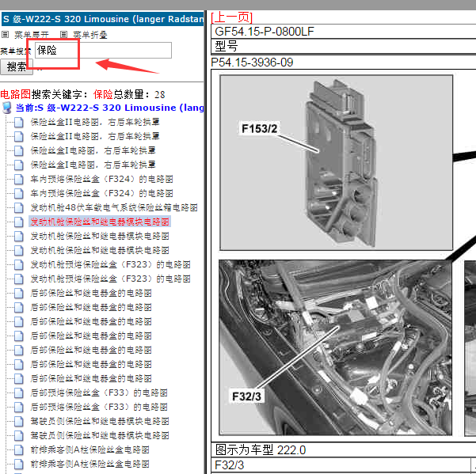The image size is (476, 474).
Task: Click the title bar S 级-W222-S 320 Limousine
Action: pos(103,19)
